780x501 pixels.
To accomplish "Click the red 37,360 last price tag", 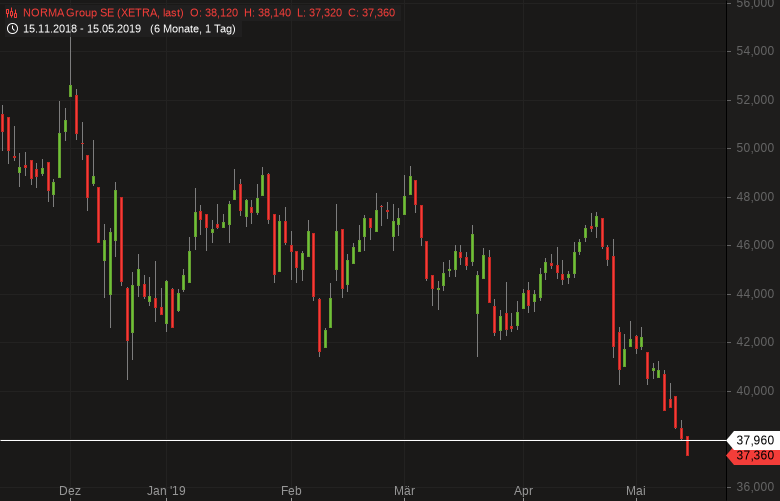I will 754,456.
